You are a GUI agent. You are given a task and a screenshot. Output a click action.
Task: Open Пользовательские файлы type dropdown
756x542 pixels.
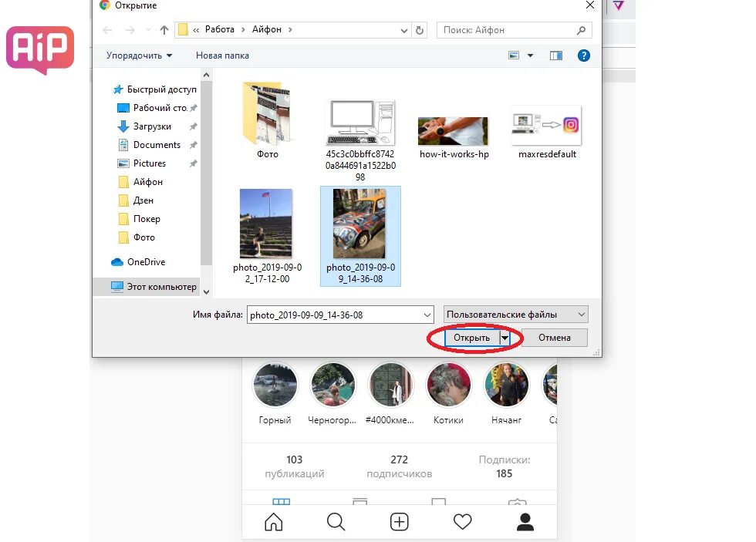(x=516, y=315)
